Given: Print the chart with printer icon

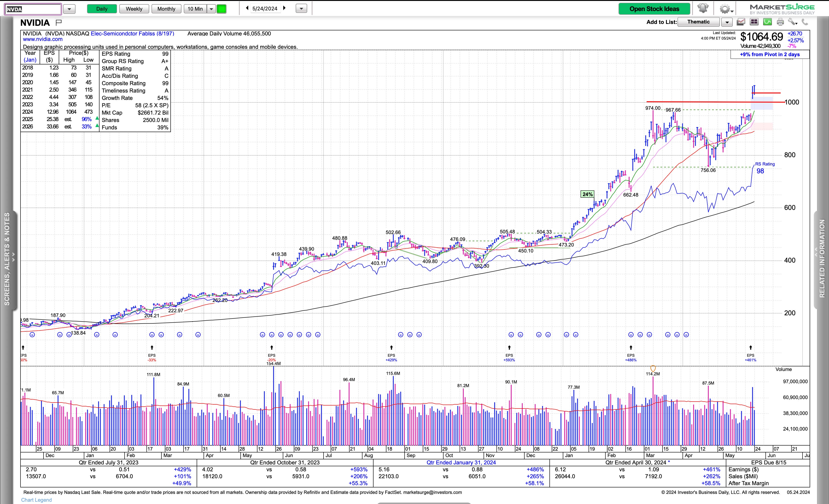Looking at the screenshot, I should click(780, 22).
